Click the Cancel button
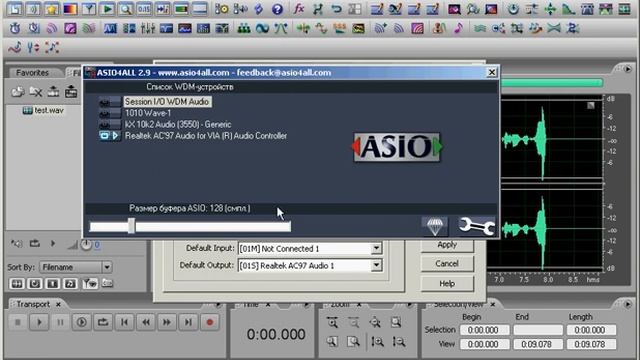 pos(447,264)
